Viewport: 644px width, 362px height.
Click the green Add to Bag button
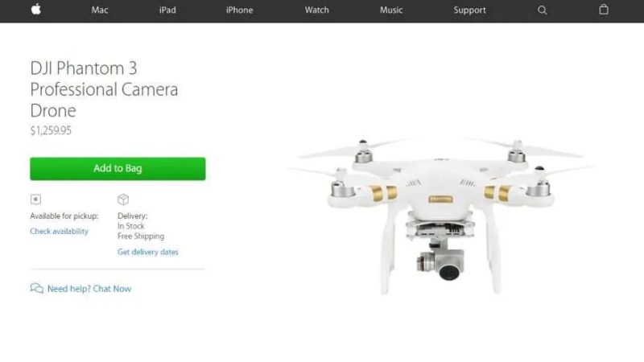point(118,169)
